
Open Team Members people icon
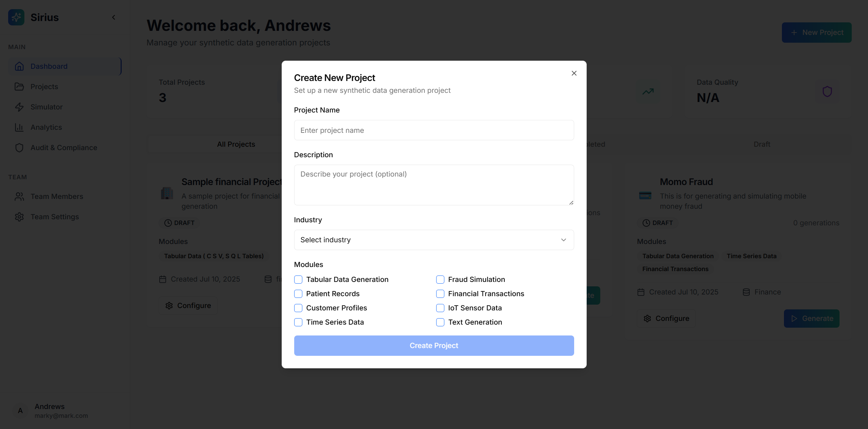click(19, 197)
